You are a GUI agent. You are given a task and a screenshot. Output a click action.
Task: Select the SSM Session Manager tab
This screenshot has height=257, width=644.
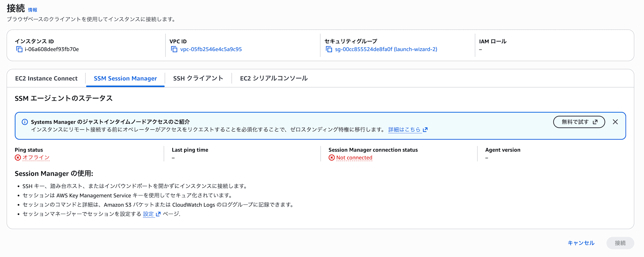(x=125, y=78)
